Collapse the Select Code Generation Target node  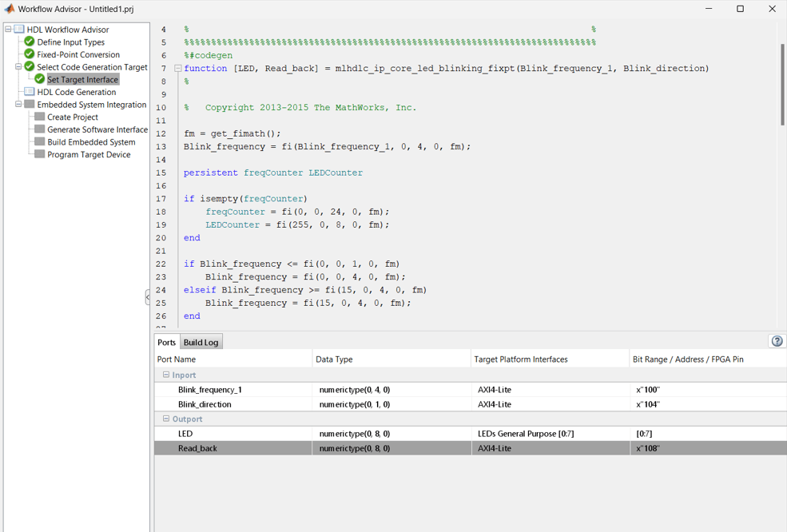point(18,67)
